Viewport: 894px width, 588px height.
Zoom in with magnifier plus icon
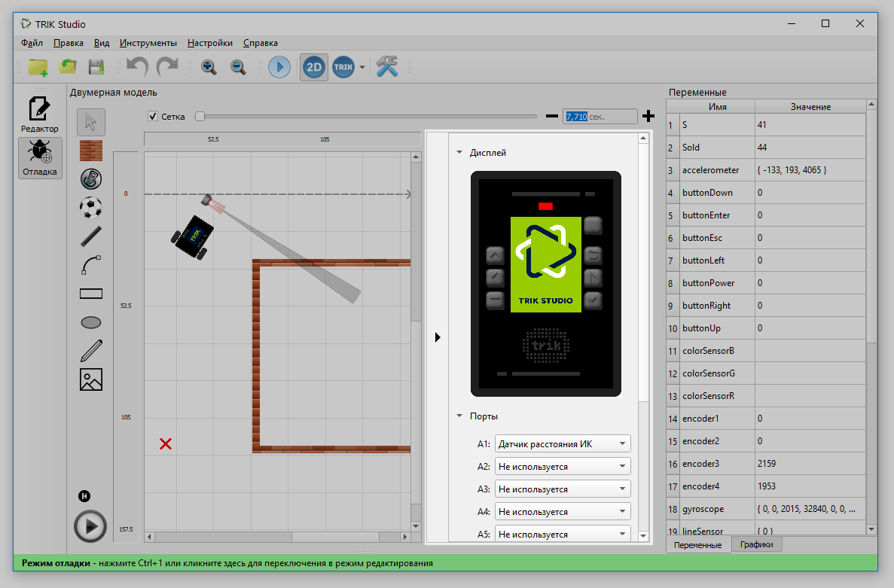209,67
